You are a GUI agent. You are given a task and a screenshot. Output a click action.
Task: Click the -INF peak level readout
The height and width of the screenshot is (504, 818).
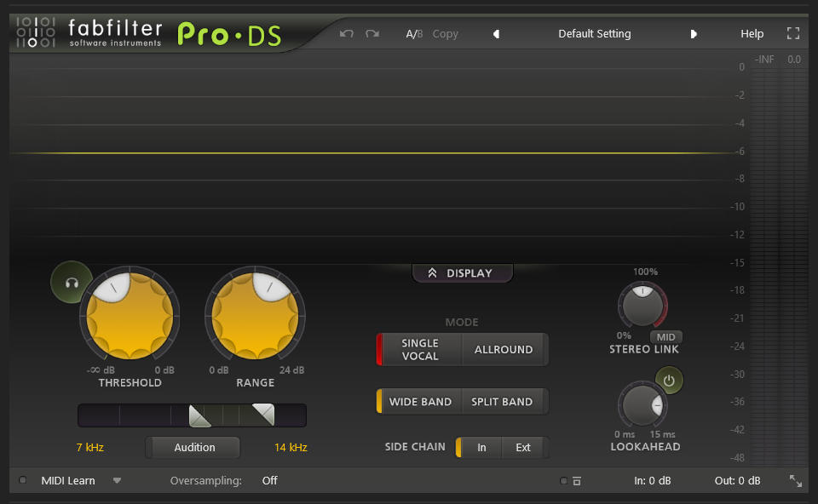[x=764, y=60]
